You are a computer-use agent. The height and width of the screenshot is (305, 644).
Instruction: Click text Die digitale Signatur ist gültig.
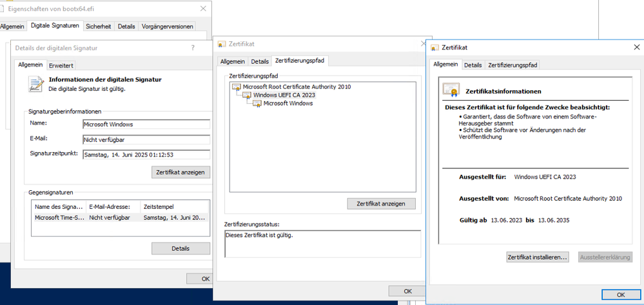point(87,89)
